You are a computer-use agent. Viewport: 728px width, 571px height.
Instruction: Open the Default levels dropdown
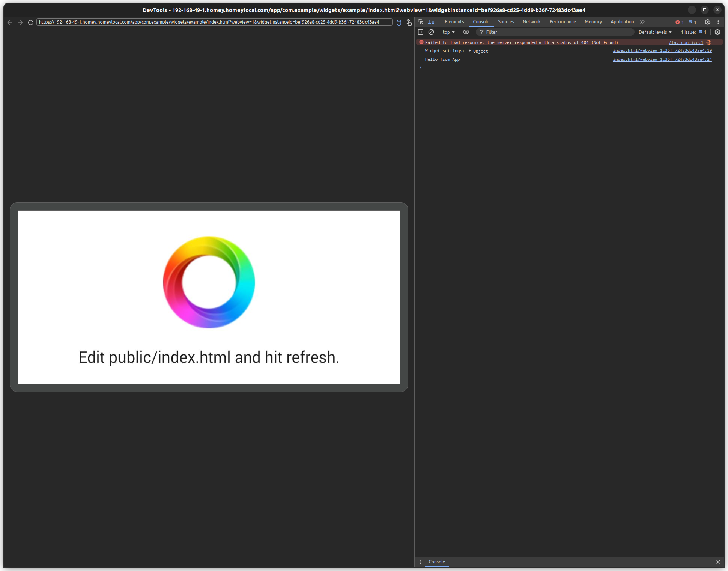pyautogui.click(x=655, y=32)
